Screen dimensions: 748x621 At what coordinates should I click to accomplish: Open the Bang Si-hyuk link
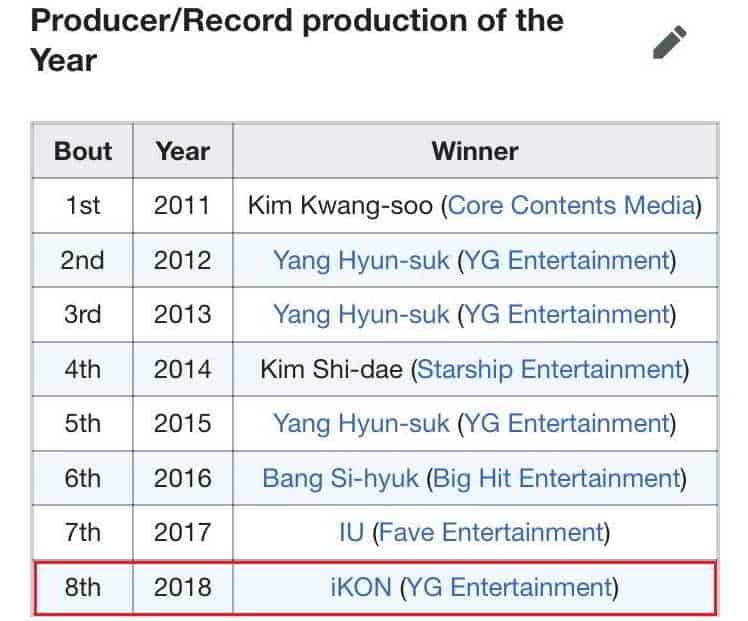click(x=340, y=478)
